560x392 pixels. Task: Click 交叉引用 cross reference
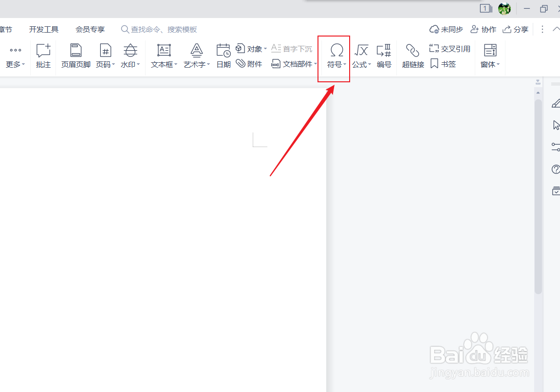[449, 49]
